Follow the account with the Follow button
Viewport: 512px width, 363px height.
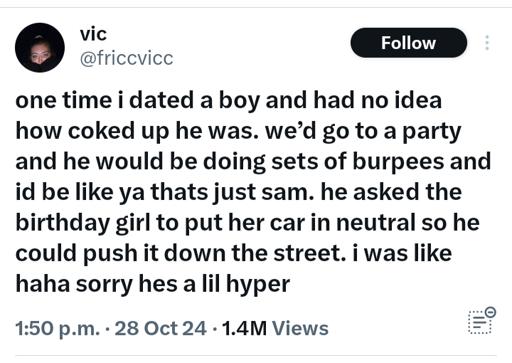(x=408, y=43)
